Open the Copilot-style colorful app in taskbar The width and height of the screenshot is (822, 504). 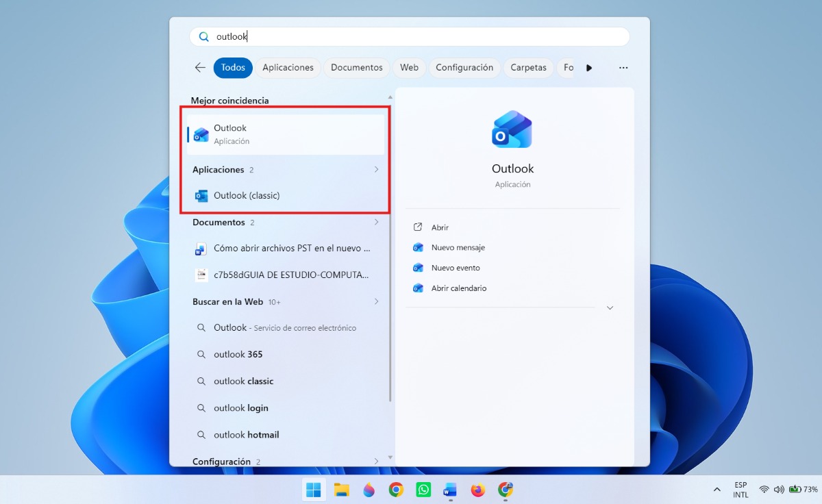369,490
